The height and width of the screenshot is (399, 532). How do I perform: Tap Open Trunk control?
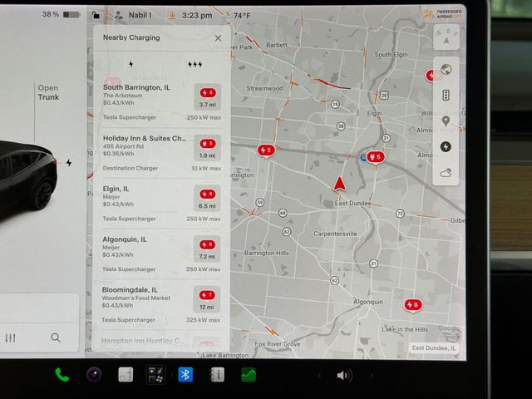point(48,92)
